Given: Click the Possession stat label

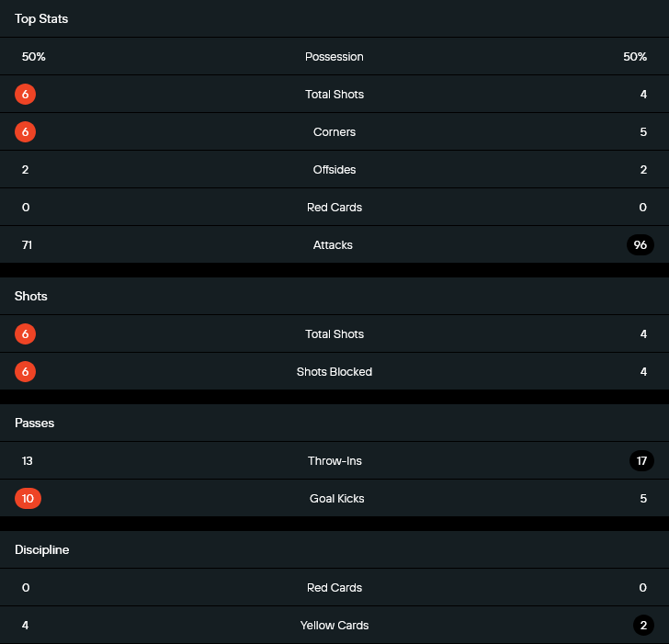Looking at the screenshot, I should (334, 57).
